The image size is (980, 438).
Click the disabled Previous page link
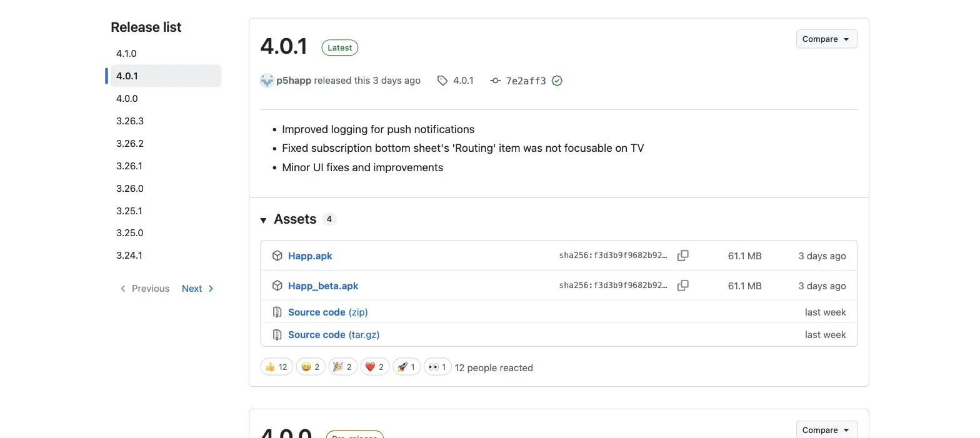click(x=144, y=288)
